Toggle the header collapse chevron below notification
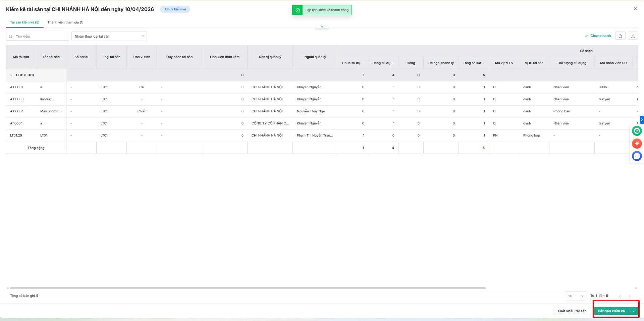This screenshot has width=644, height=321. 322,27
